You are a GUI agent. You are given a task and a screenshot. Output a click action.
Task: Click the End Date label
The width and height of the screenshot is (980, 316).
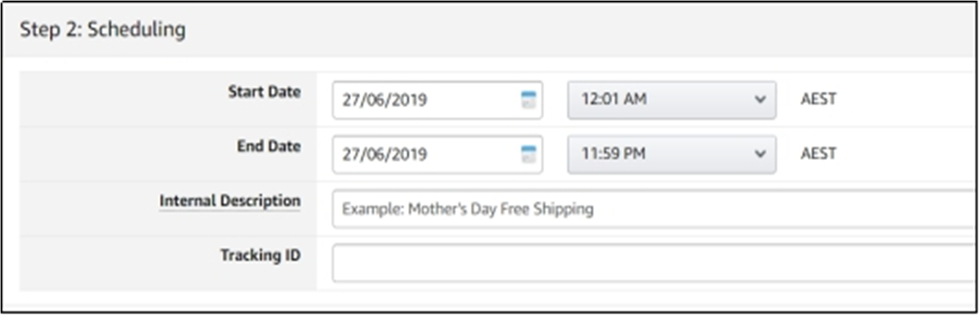point(269,146)
